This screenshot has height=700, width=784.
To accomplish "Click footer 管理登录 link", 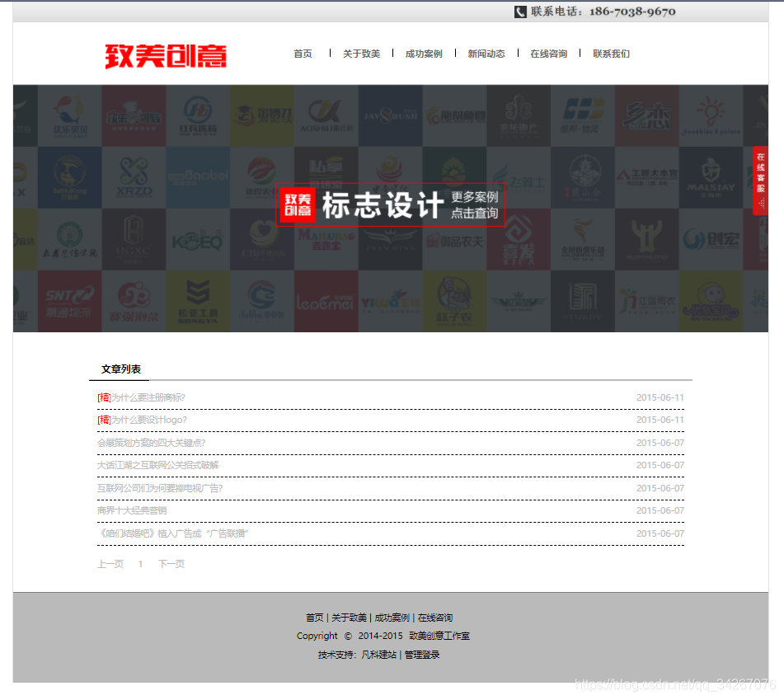I will click(x=421, y=655).
